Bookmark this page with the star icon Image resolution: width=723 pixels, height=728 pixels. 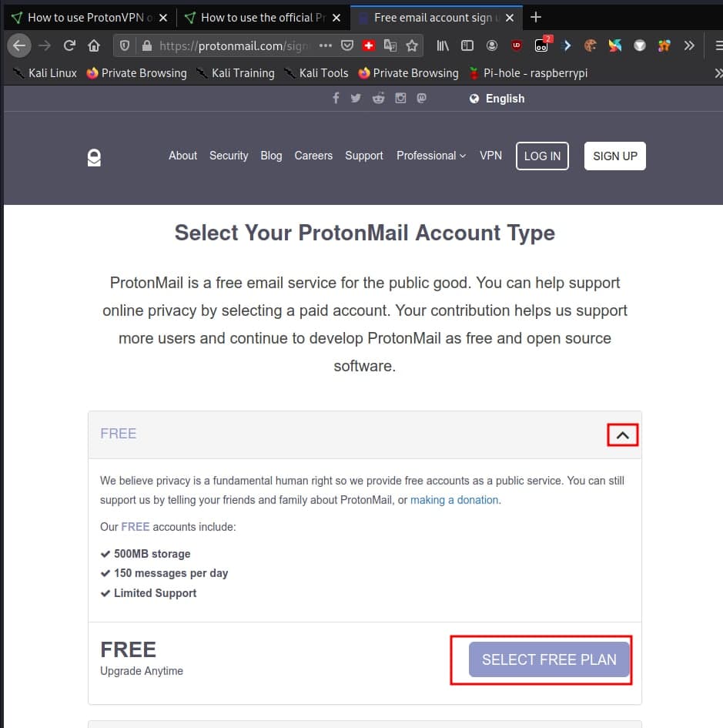(x=412, y=45)
